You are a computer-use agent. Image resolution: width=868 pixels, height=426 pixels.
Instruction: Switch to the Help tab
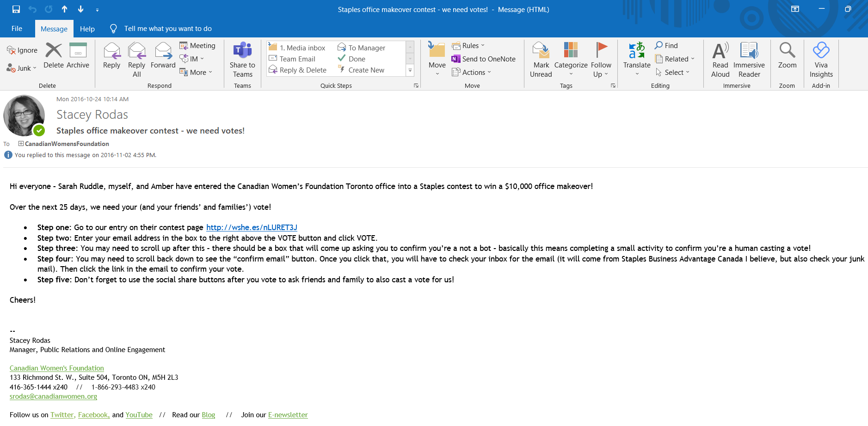pos(87,29)
